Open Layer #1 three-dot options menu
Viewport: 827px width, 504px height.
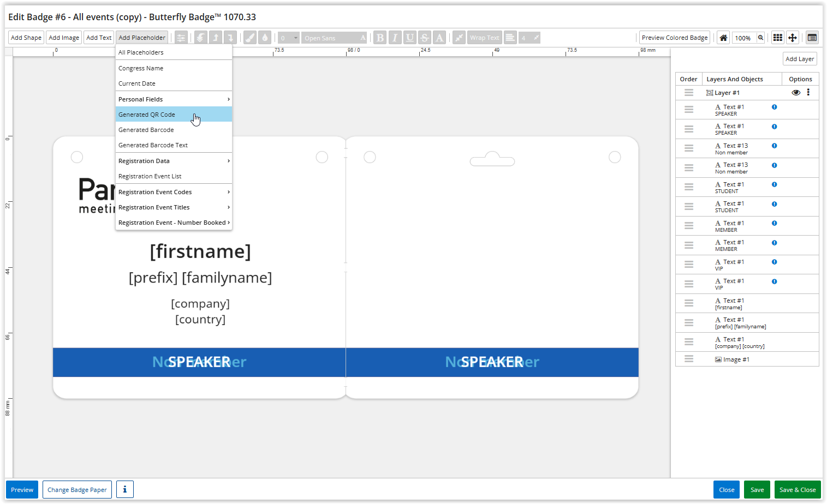pyautogui.click(x=808, y=93)
